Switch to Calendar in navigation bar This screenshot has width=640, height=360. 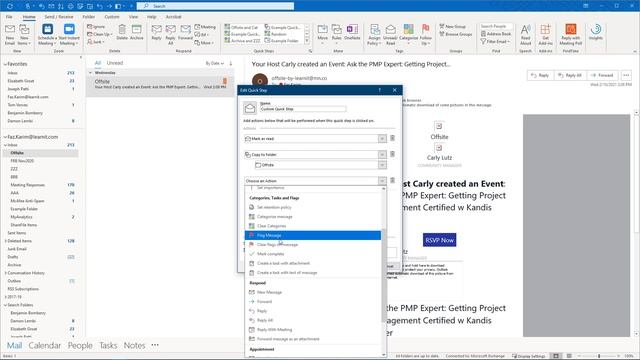44,346
